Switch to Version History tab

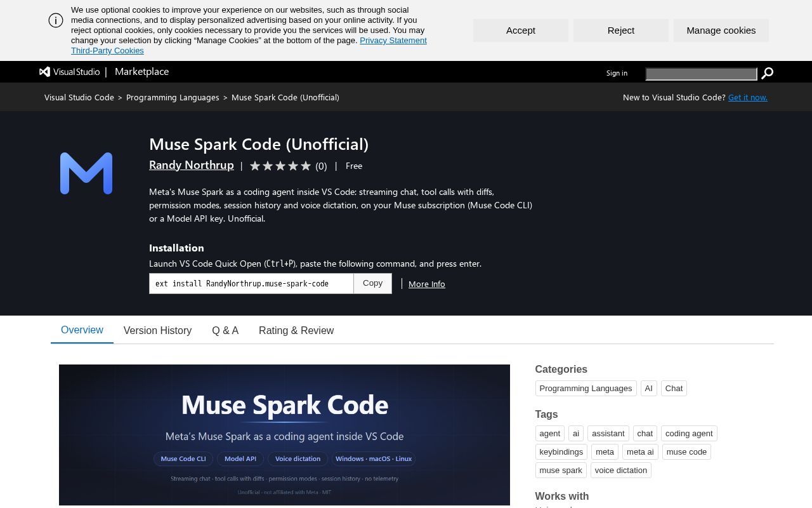pos(157,330)
